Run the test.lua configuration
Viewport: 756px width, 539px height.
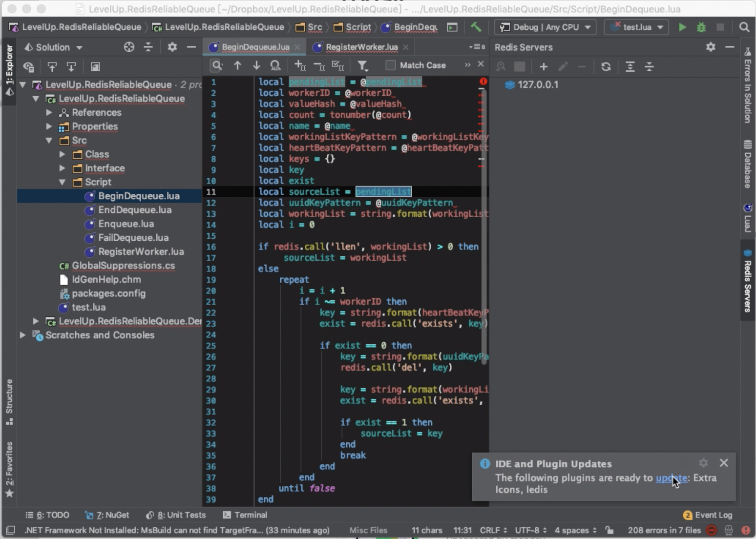pyautogui.click(x=682, y=27)
